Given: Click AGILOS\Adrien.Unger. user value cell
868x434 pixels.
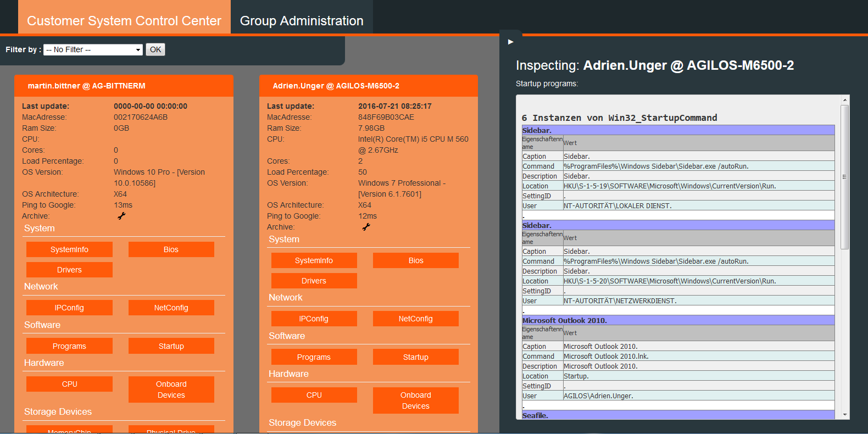Looking at the screenshot, I should tap(699, 396).
